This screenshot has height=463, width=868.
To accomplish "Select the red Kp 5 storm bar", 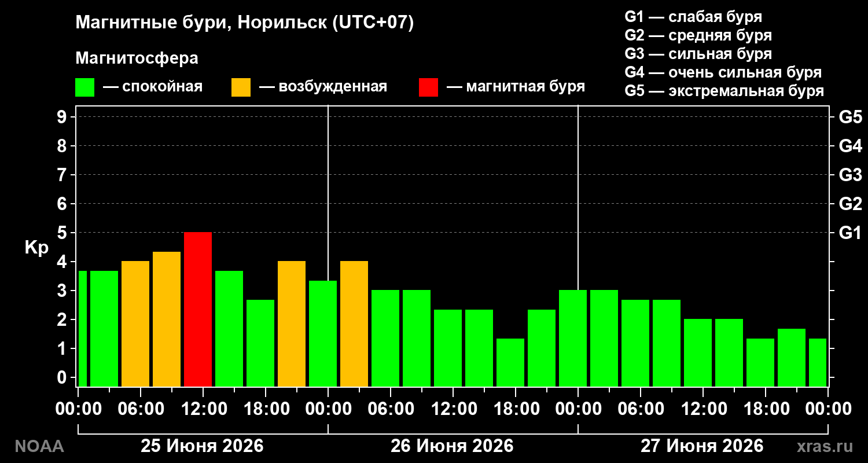I will (x=198, y=309).
